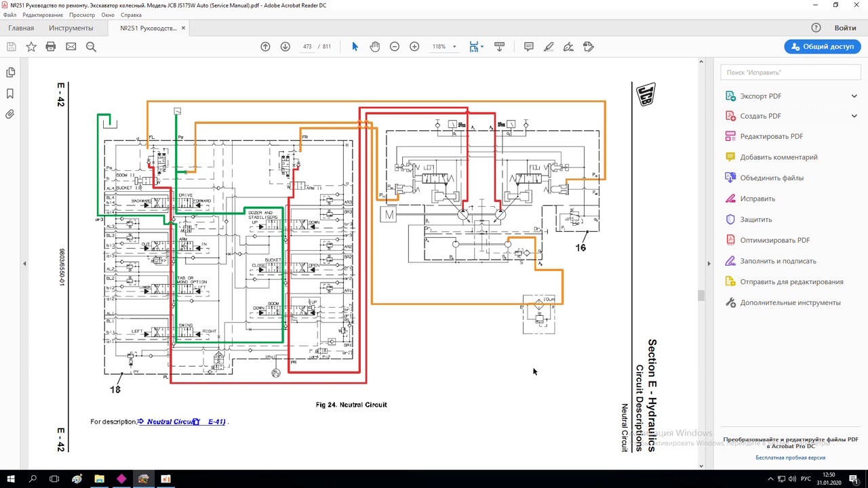Follow the Neutral Circuit E-41 link
This screenshot has height=488, width=868.
[x=182, y=422]
